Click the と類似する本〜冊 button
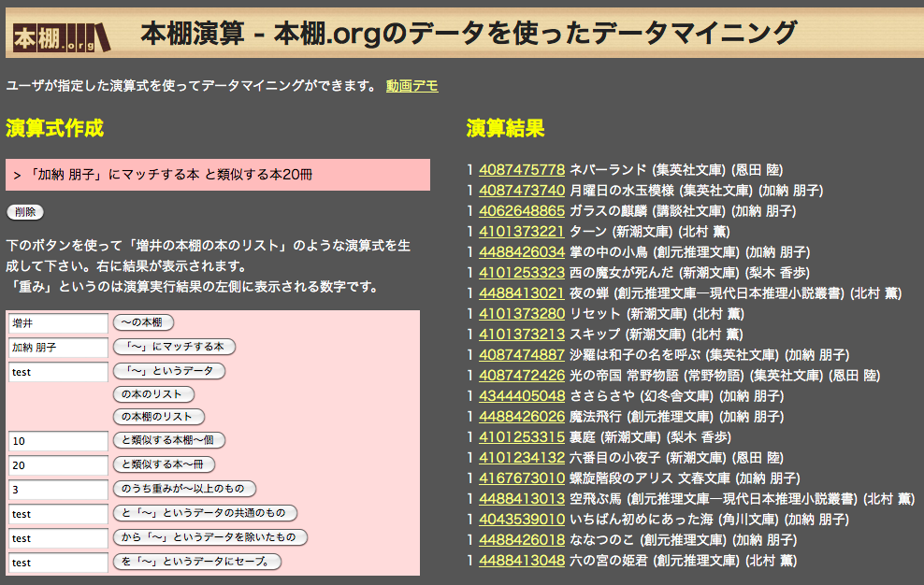 (164, 464)
